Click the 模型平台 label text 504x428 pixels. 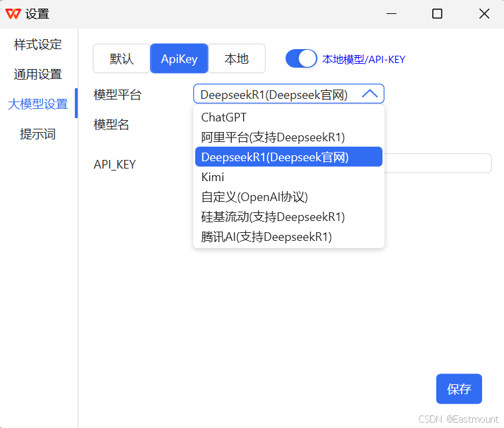[118, 95]
